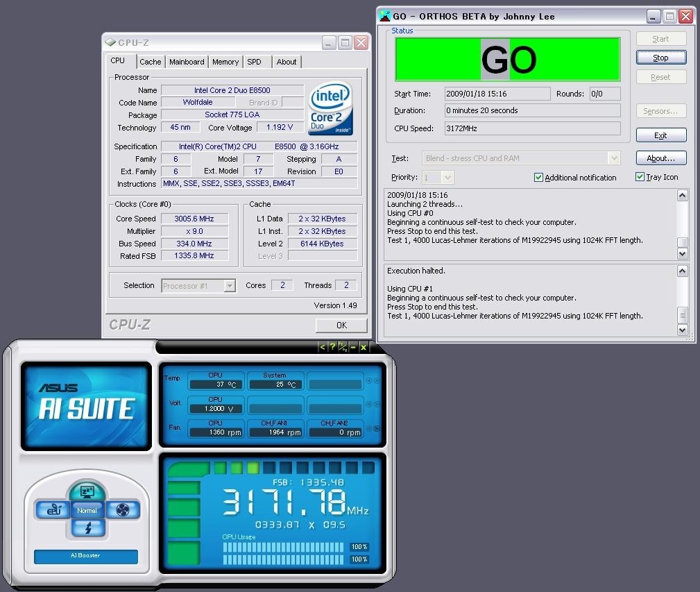The image size is (700, 592).
Task: Open the Priority dropdown in ORTHOS
Action: tap(447, 177)
